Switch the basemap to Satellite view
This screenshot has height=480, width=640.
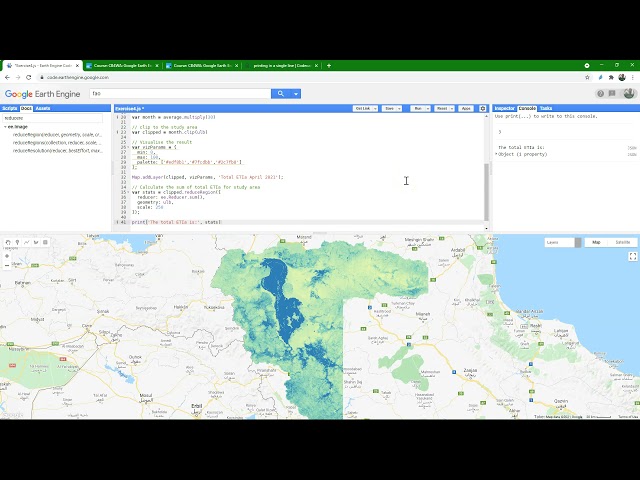622,242
